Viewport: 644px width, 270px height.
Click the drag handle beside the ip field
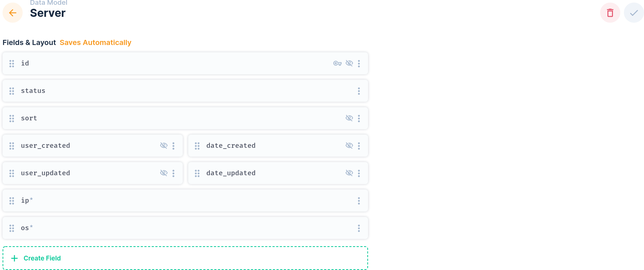(11, 200)
